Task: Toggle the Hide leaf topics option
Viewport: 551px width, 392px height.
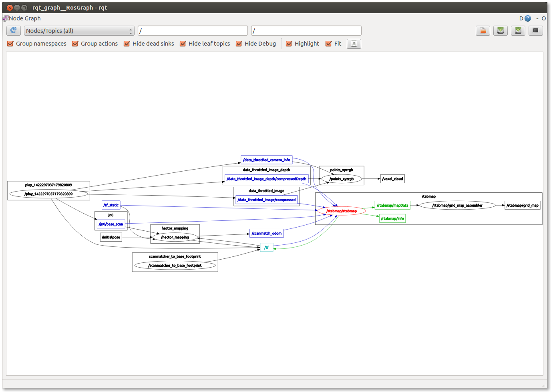Action: pyautogui.click(x=183, y=44)
